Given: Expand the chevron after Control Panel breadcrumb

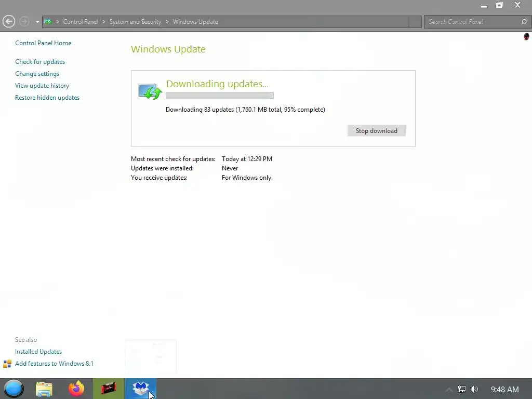Looking at the screenshot, I should point(103,22).
